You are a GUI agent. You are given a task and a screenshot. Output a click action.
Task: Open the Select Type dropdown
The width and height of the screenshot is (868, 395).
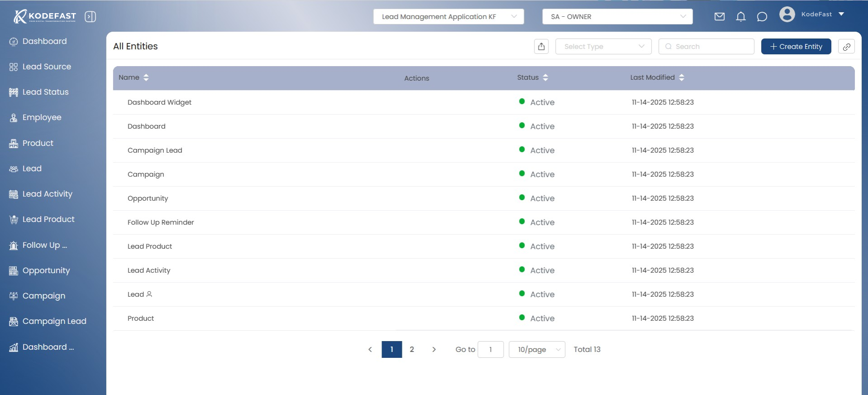tap(603, 47)
